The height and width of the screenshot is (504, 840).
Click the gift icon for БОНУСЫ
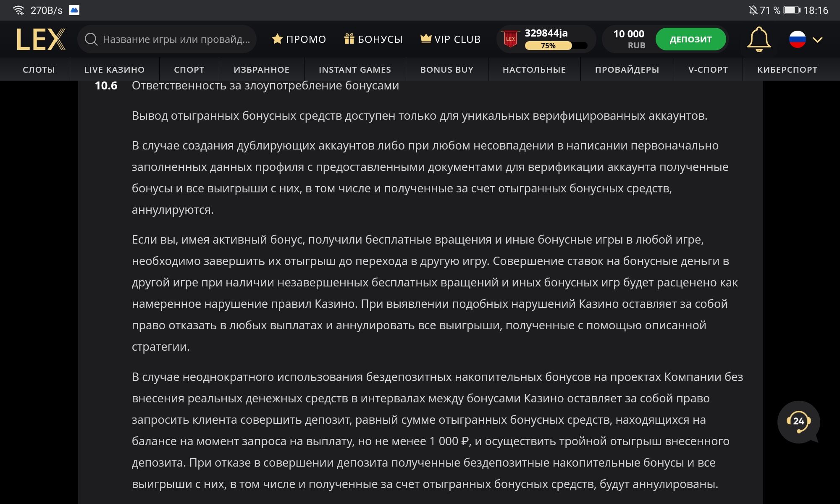point(349,39)
